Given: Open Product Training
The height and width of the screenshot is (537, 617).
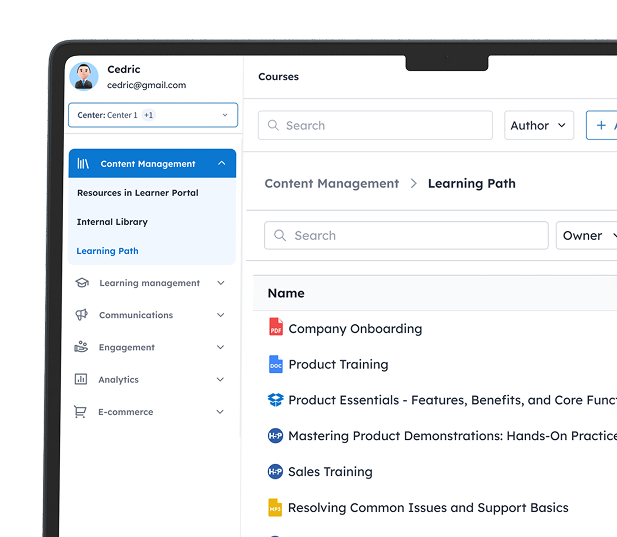Looking at the screenshot, I should pos(338,364).
